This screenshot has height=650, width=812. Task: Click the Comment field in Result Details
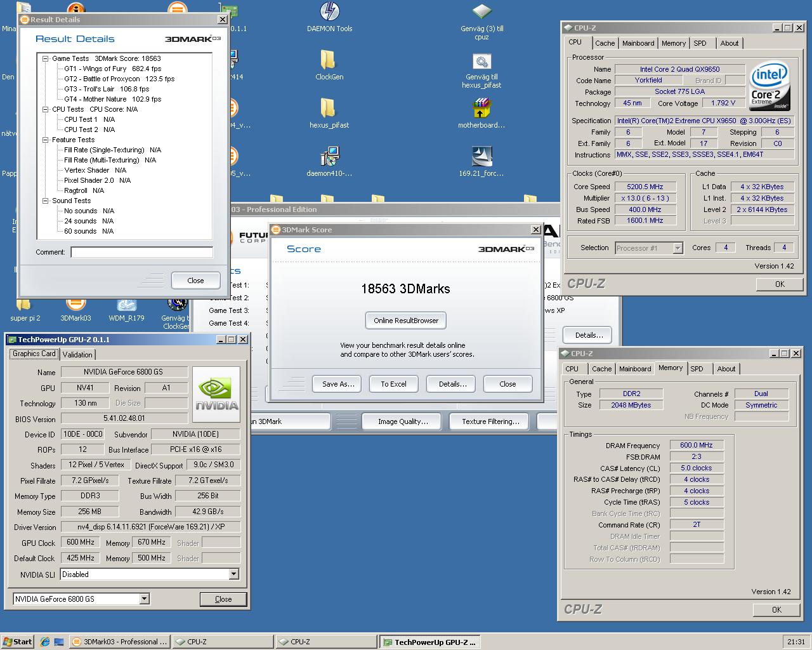142,252
